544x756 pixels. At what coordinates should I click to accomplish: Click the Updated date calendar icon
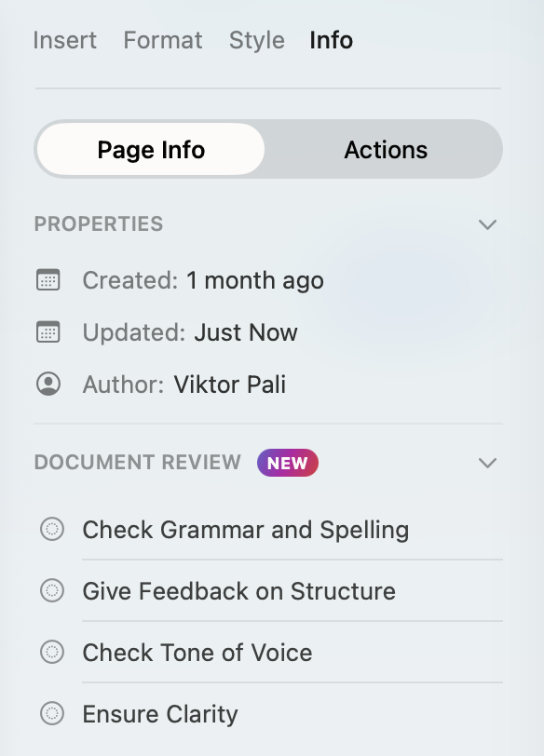48,331
